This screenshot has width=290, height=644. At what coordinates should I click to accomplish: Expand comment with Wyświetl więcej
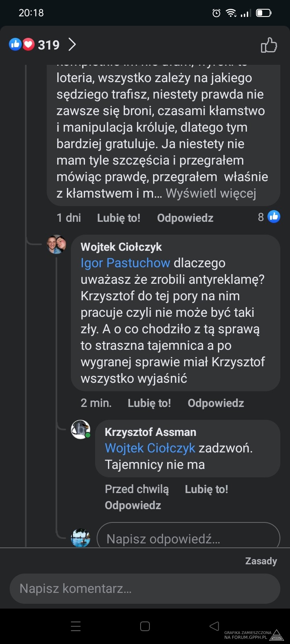click(x=211, y=193)
